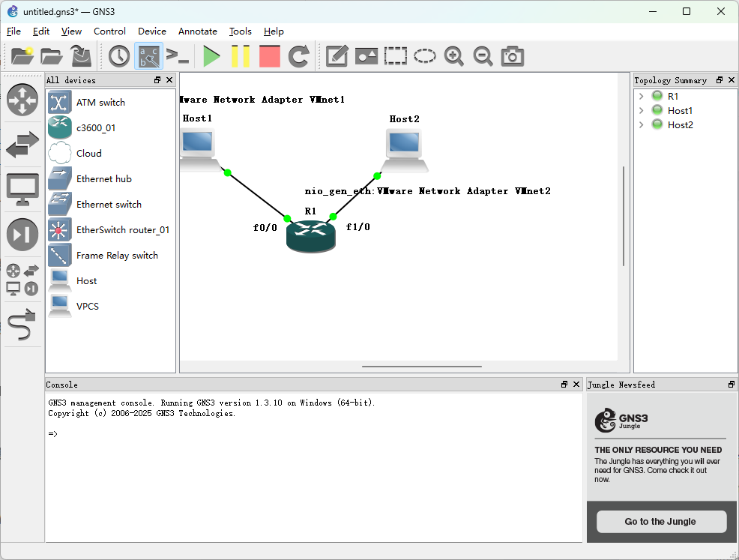Click the f1/0 interface label
Image resolution: width=739 pixels, height=560 pixels.
point(358,227)
